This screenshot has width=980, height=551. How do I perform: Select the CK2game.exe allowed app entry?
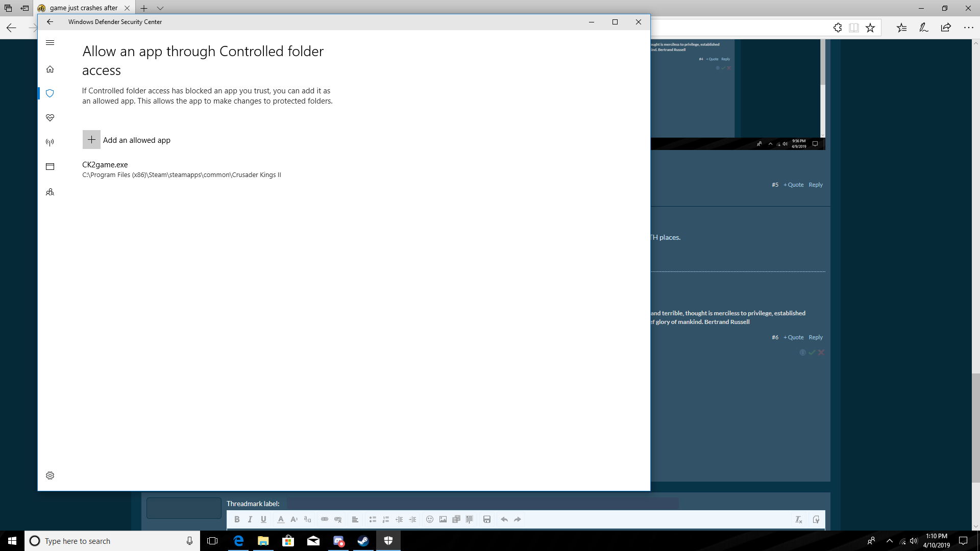(x=182, y=169)
